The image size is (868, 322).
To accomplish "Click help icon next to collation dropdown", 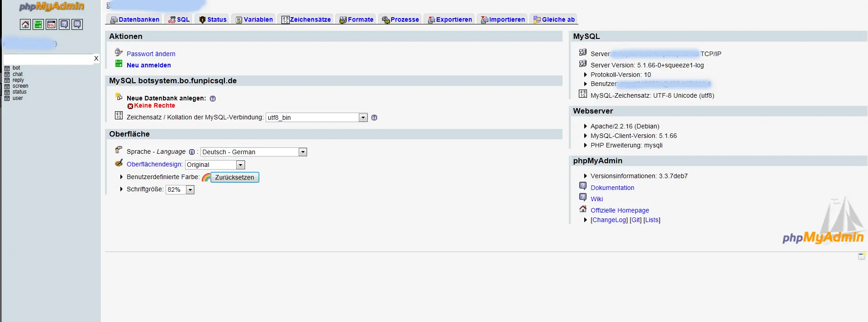I will pos(374,118).
